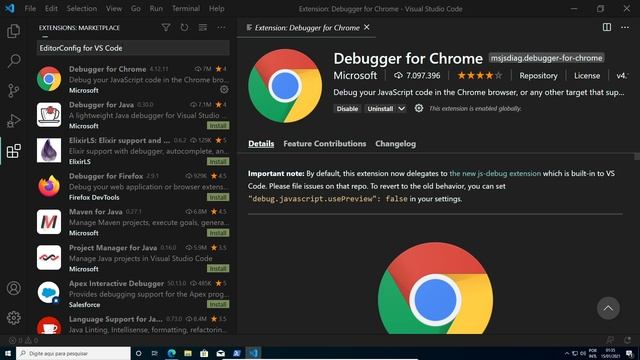The width and height of the screenshot is (640, 360).
Task: Follow the new js-debug extension link
Action: click(x=495, y=173)
